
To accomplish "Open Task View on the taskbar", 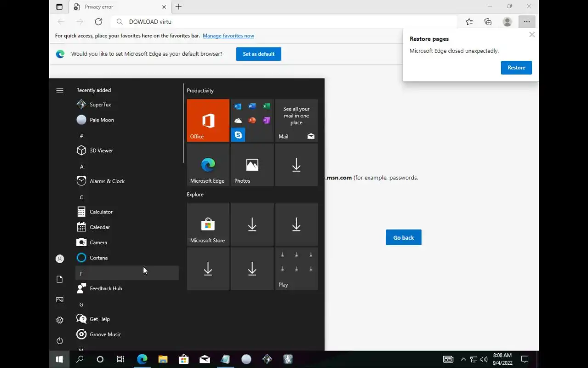I will tap(120, 359).
